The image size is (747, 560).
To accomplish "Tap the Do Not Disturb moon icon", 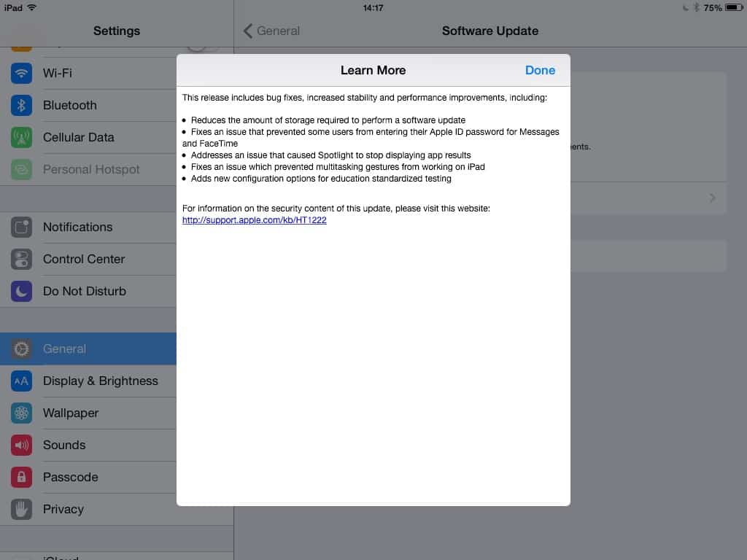I will (21, 291).
